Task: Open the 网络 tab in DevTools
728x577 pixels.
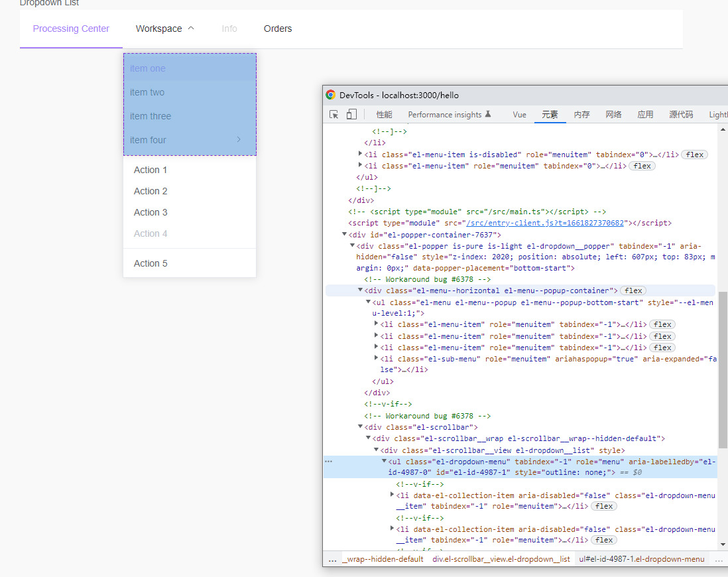Action: pyautogui.click(x=613, y=114)
